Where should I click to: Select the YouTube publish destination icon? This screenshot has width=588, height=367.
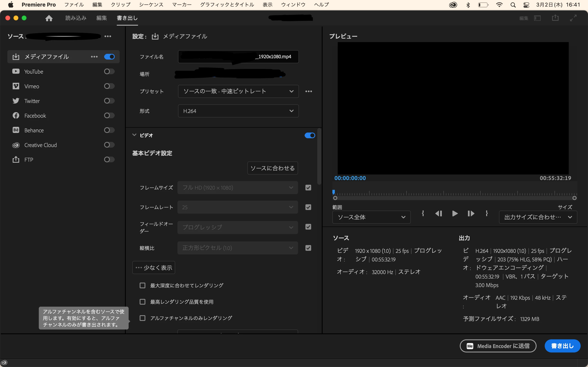[16, 71]
